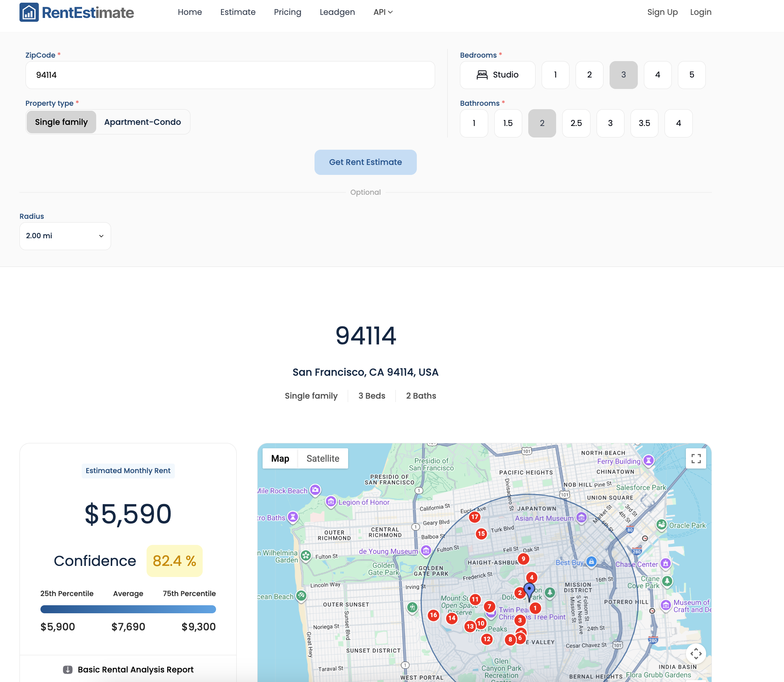Select 2.5 bathrooms option
The width and height of the screenshot is (784, 682).
tap(576, 123)
